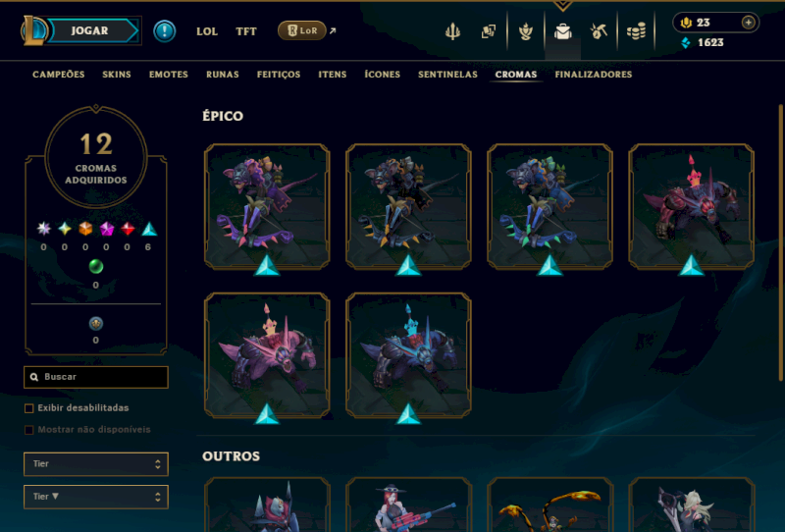Open the Store coins icon
Screen dimensions: 785x532
(x=636, y=31)
